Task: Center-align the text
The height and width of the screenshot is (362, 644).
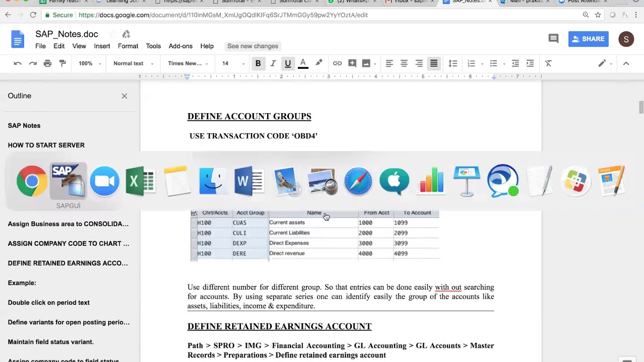Action: (x=404, y=63)
